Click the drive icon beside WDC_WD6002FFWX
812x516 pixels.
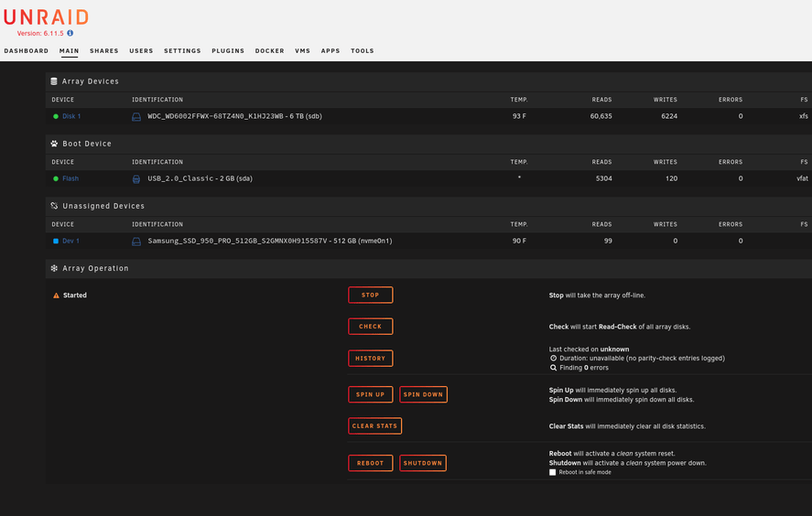[x=136, y=117]
